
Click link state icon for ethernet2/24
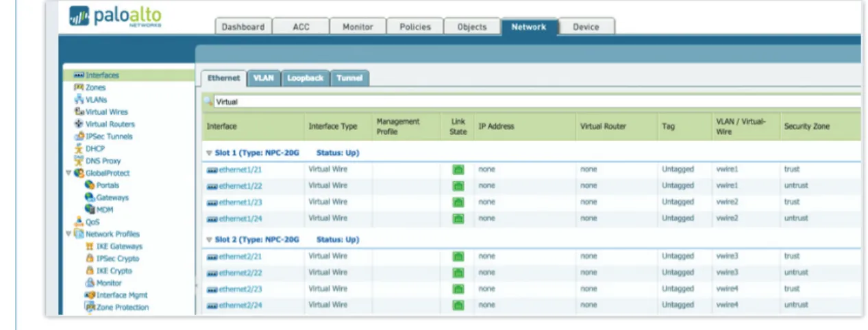coord(458,305)
